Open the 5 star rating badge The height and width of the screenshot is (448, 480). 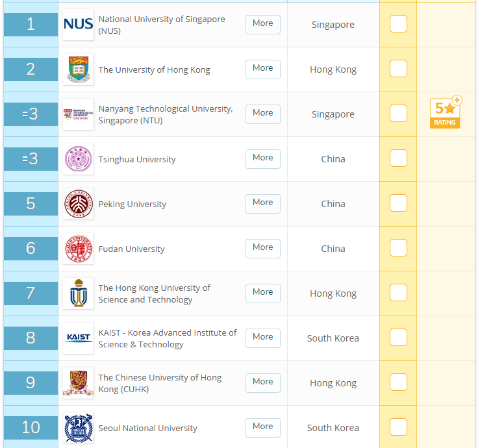click(x=445, y=112)
